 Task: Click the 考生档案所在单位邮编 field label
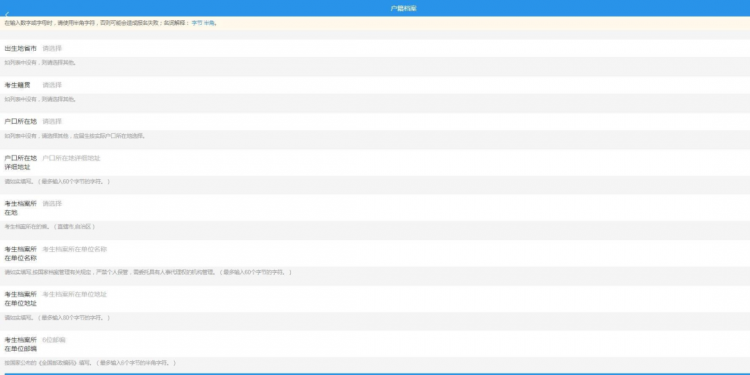coord(21,344)
